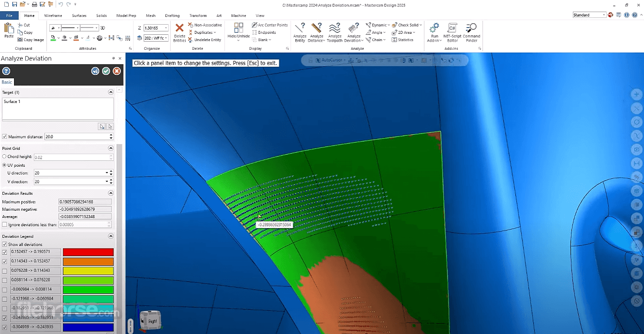Viewport: 644px width, 334px height.
Task: Toggle checkbox for 0.076228 -> 0.114343 range
Action: [x=5, y=271]
